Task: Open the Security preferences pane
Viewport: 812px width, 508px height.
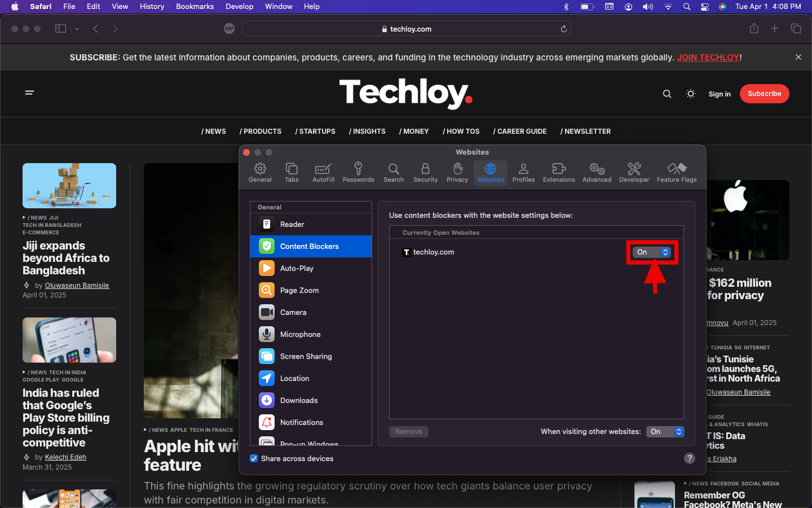Action: 425,173
